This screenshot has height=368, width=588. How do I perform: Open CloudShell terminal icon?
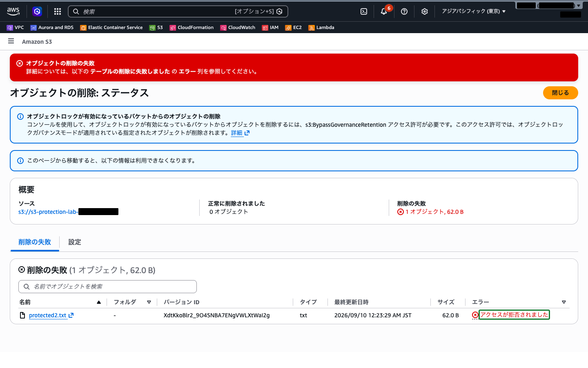point(364,11)
